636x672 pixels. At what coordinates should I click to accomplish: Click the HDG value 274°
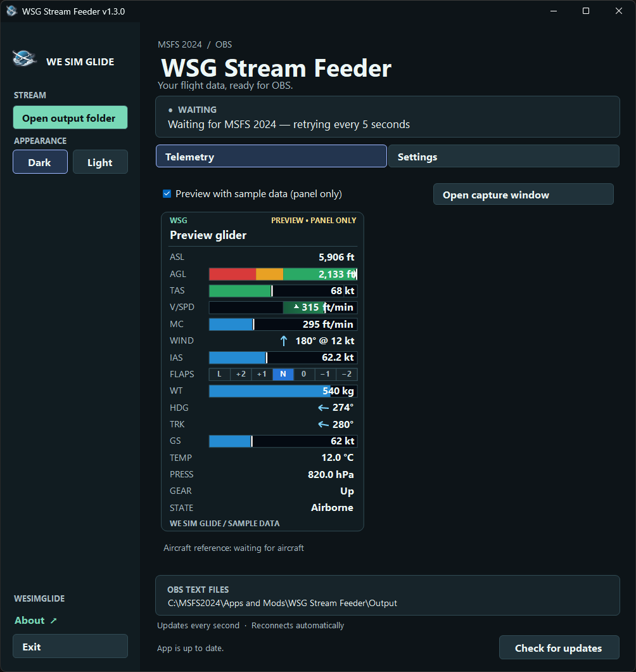[x=343, y=408]
